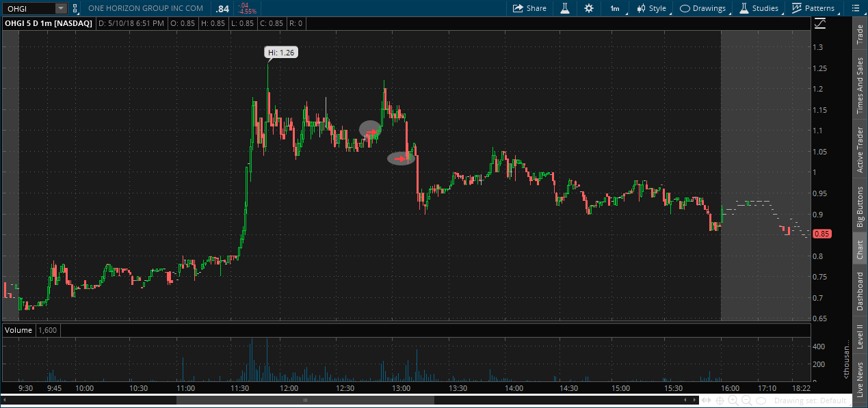Click the R: 0 range readout
Screen dimensions: 868x408
(295, 23)
